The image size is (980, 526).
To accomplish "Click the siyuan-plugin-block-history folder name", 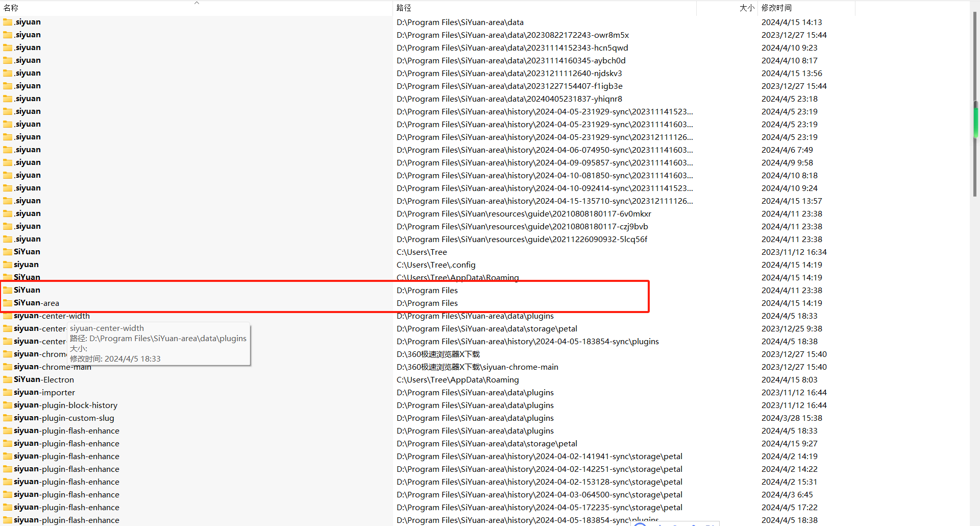I will (x=65, y=405).
